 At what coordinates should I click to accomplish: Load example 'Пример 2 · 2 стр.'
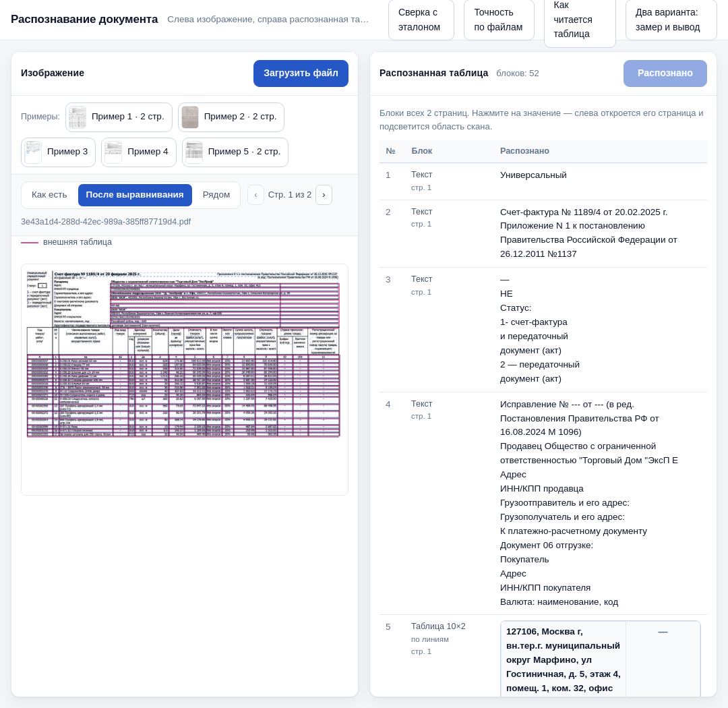pos(231,117)
